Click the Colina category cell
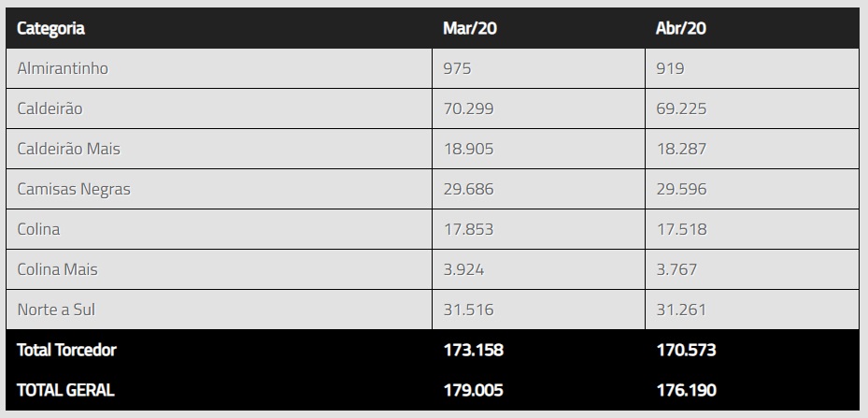 [x=38, y=229]
